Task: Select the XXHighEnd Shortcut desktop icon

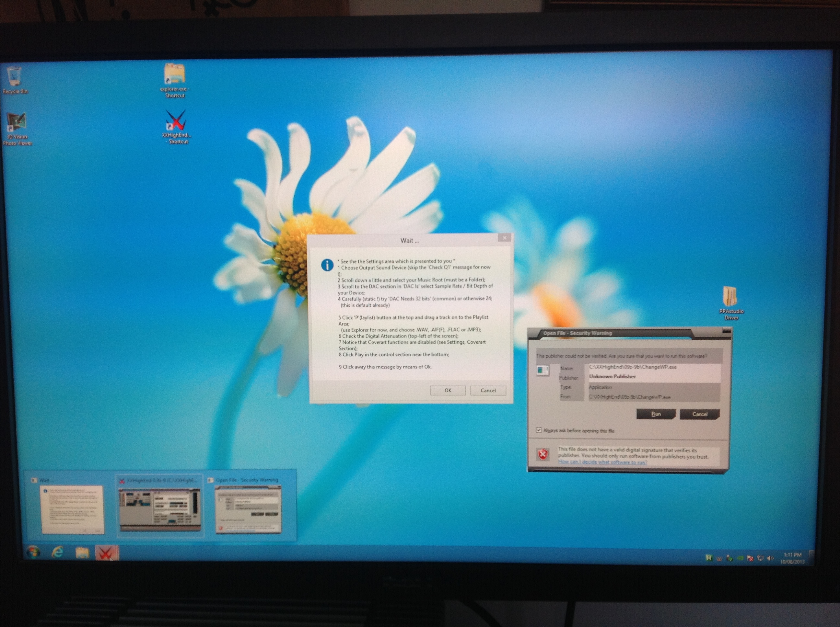Action: 176,127
